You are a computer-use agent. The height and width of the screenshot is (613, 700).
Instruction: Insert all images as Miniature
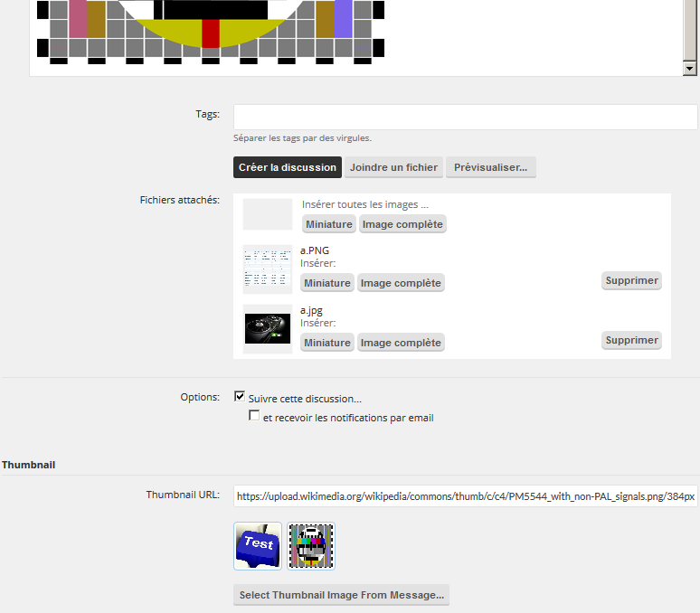pos(329,224)
